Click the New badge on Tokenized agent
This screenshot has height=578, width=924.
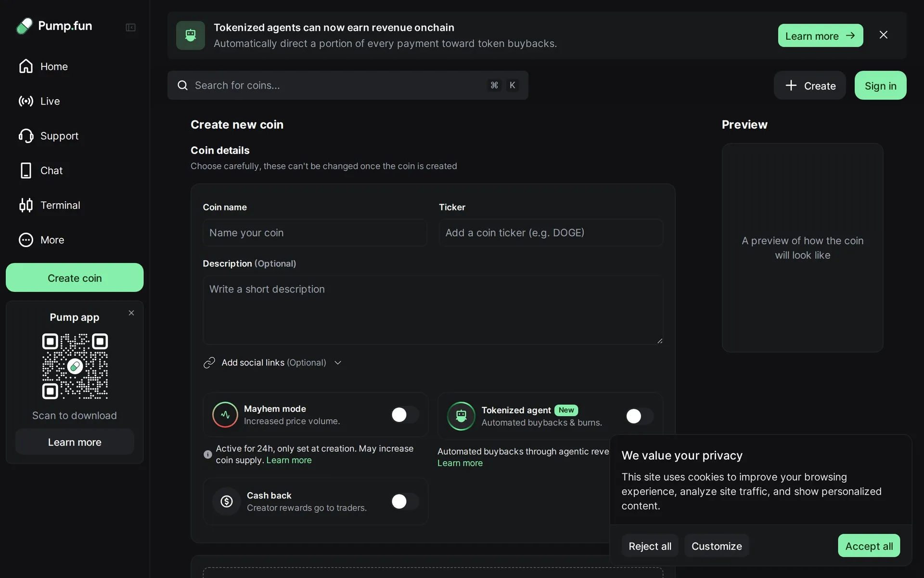pyautogui.click(x=566, y=410)
